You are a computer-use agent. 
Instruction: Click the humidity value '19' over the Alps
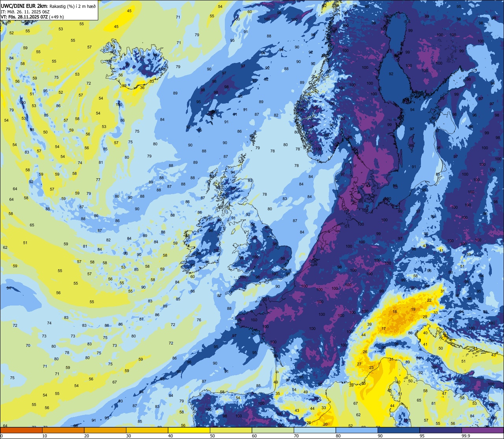413,309
